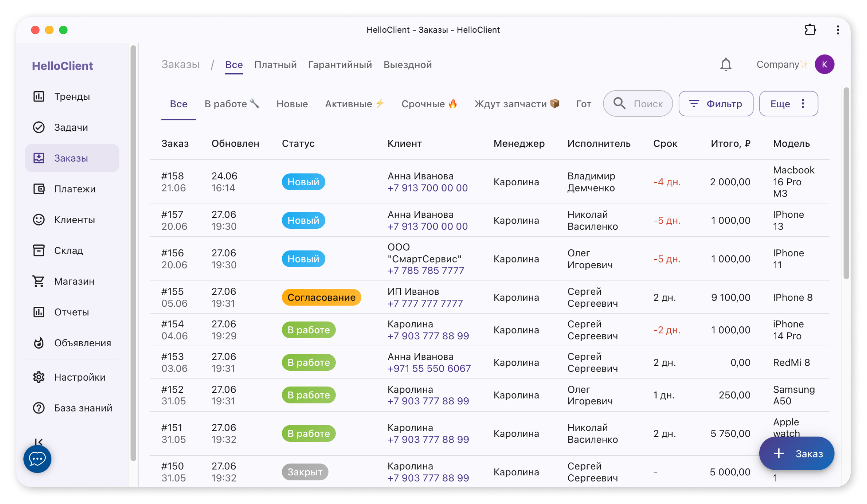Open order #157 row
The image size is (867, 504).
(x=490, y=220)
